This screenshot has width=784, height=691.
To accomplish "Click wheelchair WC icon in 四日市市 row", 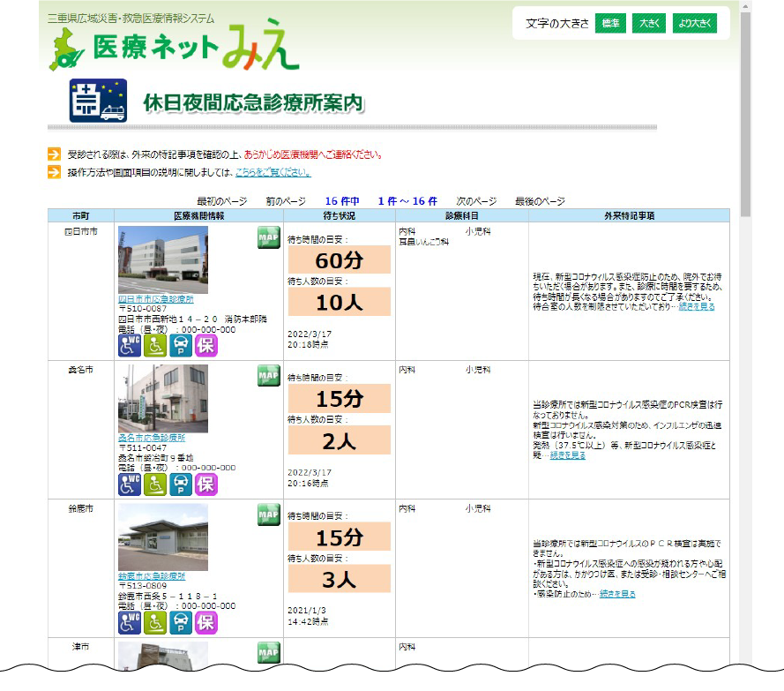I will [x=130, y=345].
